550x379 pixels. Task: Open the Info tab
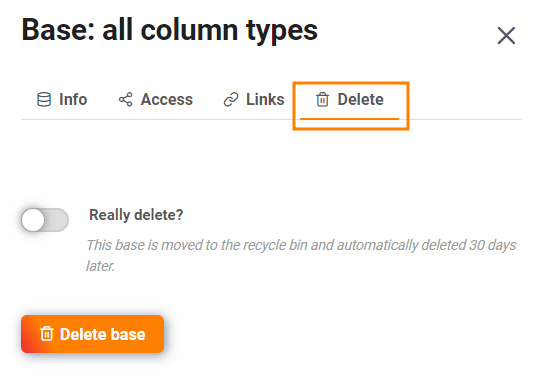coord(62,99)
